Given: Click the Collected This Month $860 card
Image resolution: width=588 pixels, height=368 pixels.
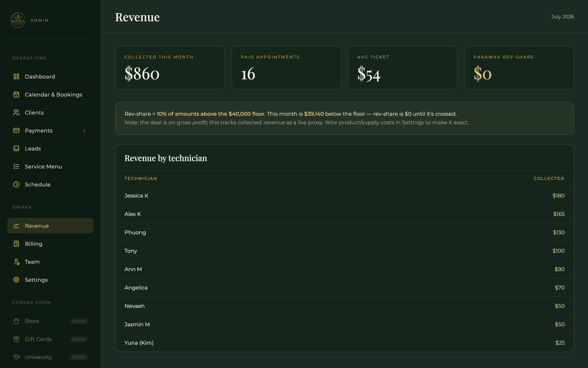Looking at the screenshot, I should click(x=170, y=68).
